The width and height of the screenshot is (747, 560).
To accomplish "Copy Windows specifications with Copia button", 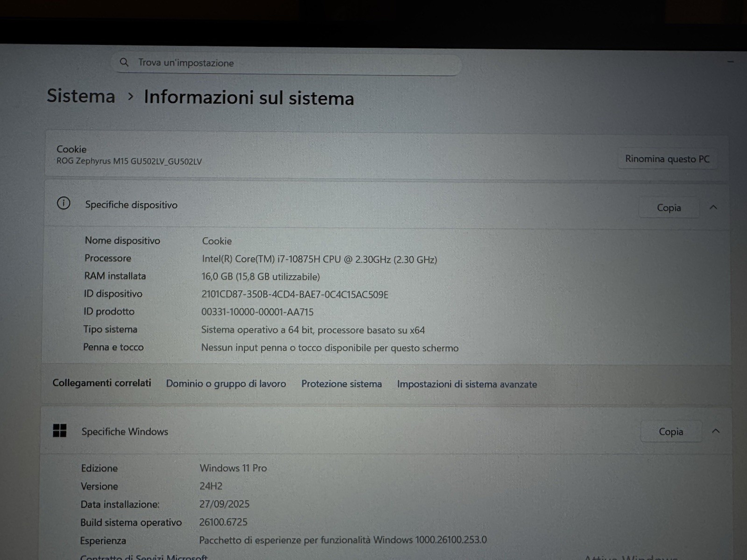I will (x=671, y=432).
